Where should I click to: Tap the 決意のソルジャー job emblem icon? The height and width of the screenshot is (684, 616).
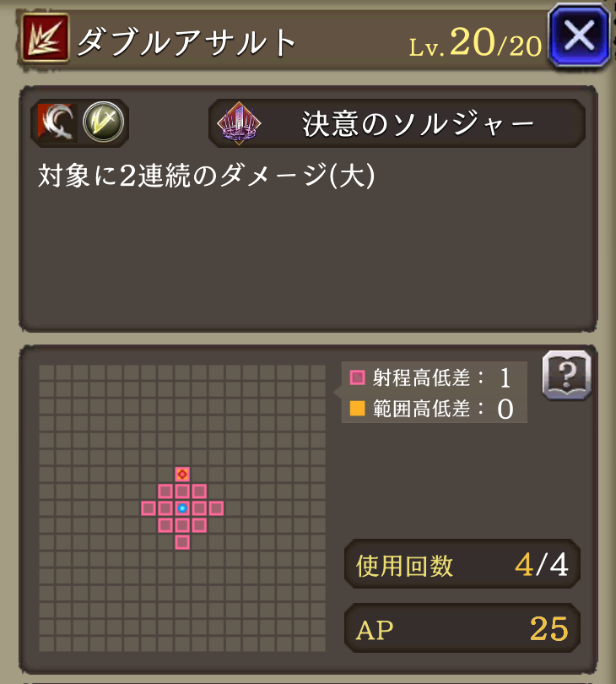point(239,123)
